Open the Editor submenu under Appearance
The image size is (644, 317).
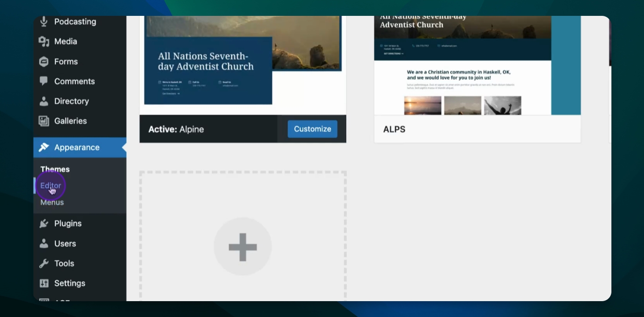[x=51, y=186]
